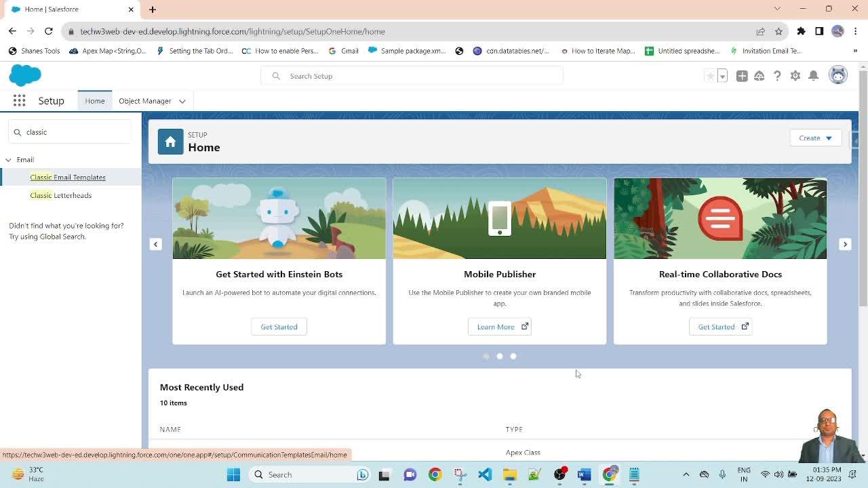Click the Real-time Collaborative Docs card image

click(720, 218)
